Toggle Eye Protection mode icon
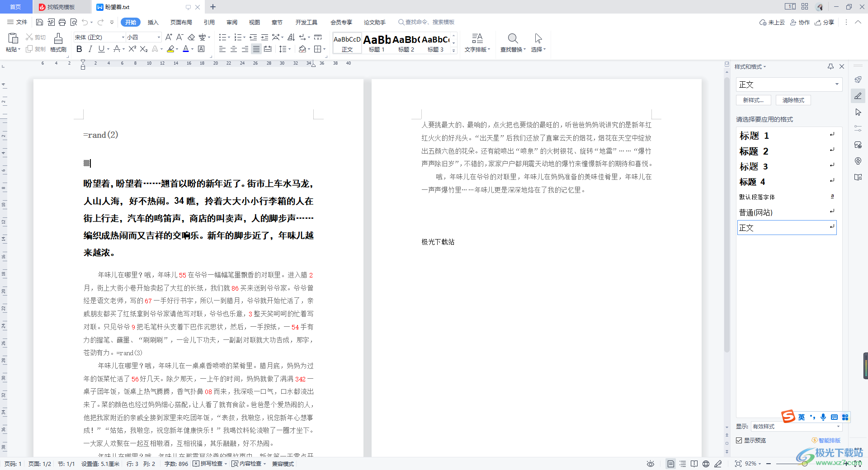The height and width of the screenshot is (470, 868). pyautogui.click(x=651, y=464)
